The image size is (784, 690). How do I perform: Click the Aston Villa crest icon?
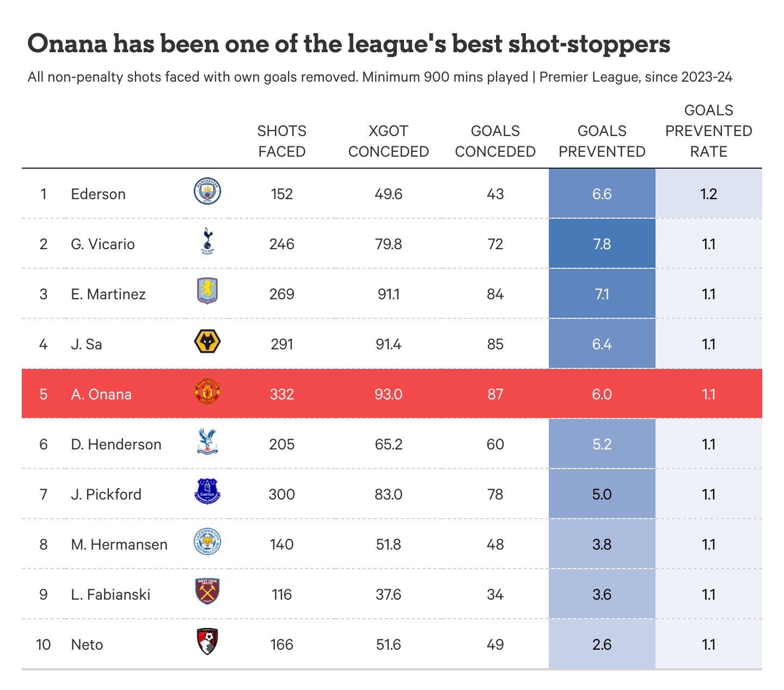[207, 291]
